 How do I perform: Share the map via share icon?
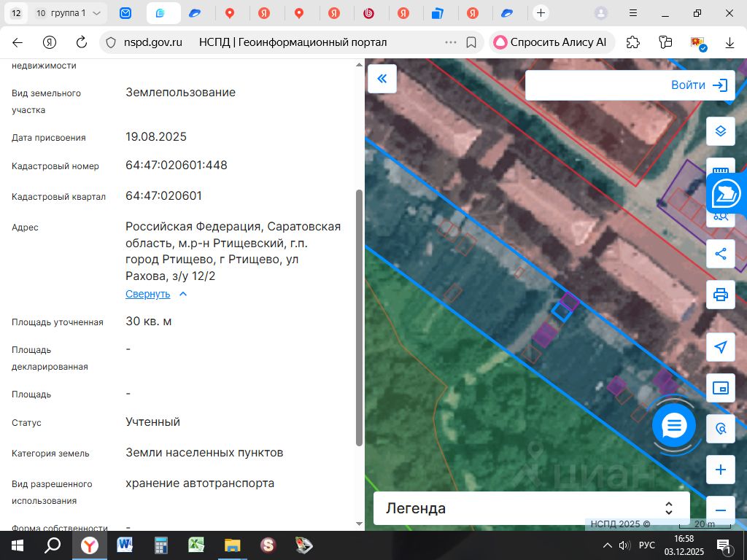coord(720,254)
